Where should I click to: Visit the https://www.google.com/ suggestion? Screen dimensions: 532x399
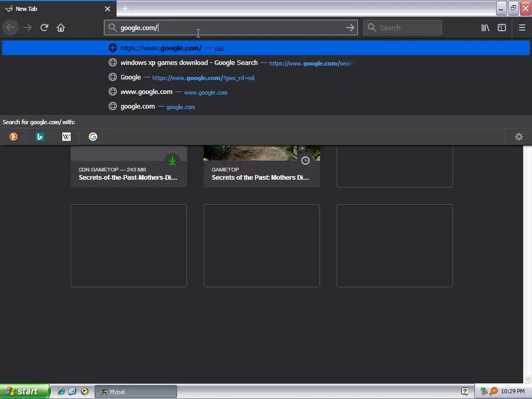(x=266, y=48)
